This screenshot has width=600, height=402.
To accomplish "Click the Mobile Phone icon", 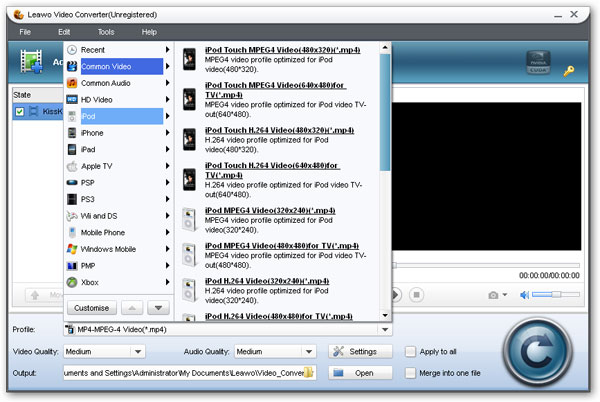I will point(72,232).
